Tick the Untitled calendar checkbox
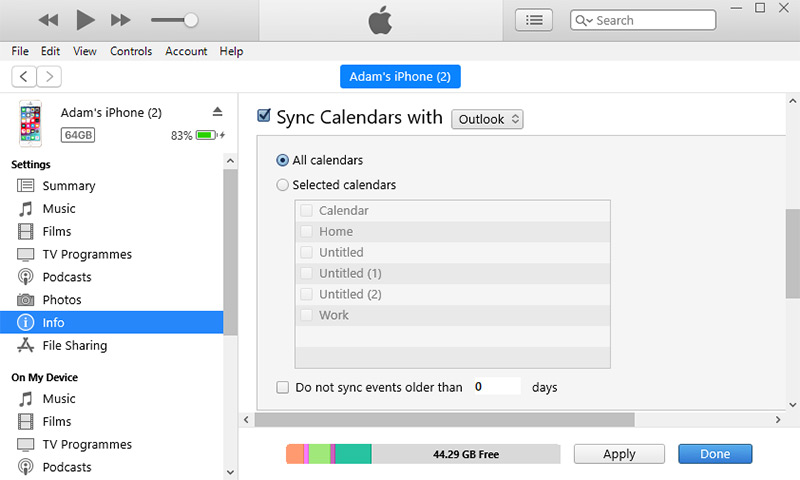 coord(307,252)
